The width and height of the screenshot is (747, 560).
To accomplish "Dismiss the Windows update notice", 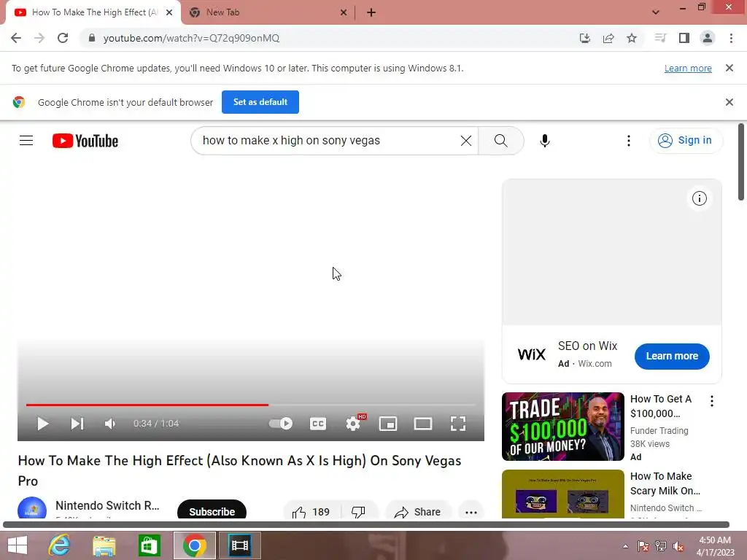I will 729,68.
